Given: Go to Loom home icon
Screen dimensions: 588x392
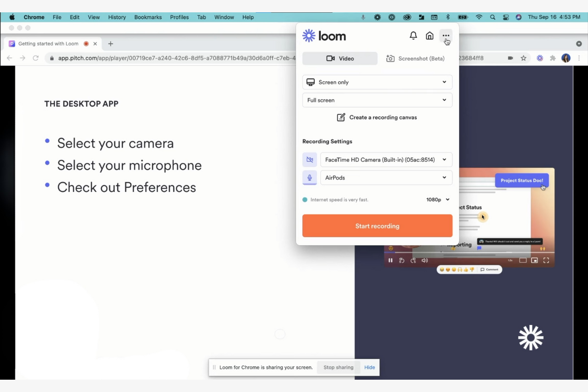Looking at the screenshot, I should (429, 36).
